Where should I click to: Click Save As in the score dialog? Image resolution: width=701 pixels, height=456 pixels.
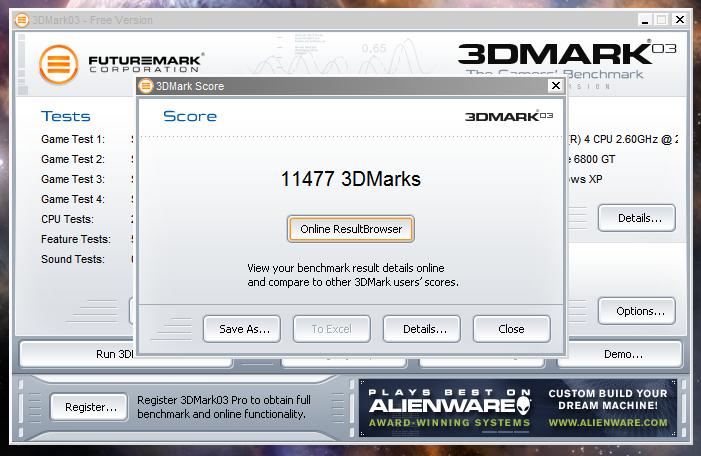tap(242, 329)
